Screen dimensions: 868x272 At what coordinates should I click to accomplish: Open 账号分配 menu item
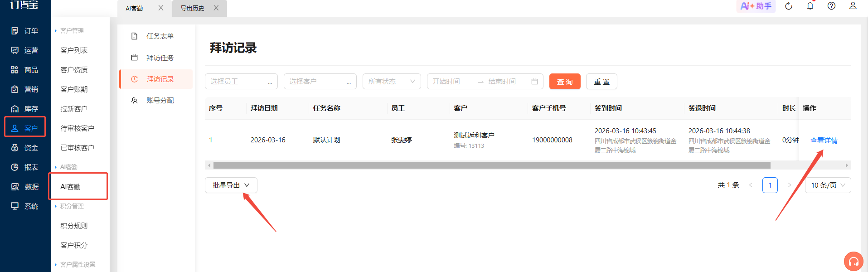coord(156,100)
